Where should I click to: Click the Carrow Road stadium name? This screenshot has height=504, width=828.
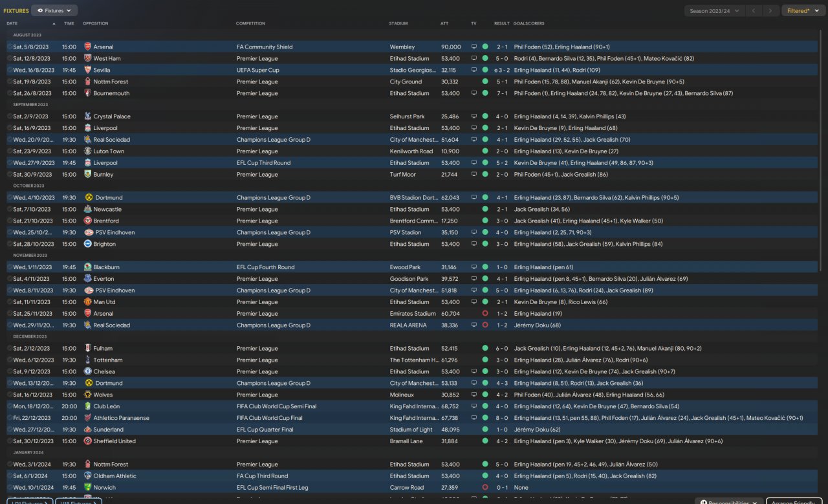[406, 488]
